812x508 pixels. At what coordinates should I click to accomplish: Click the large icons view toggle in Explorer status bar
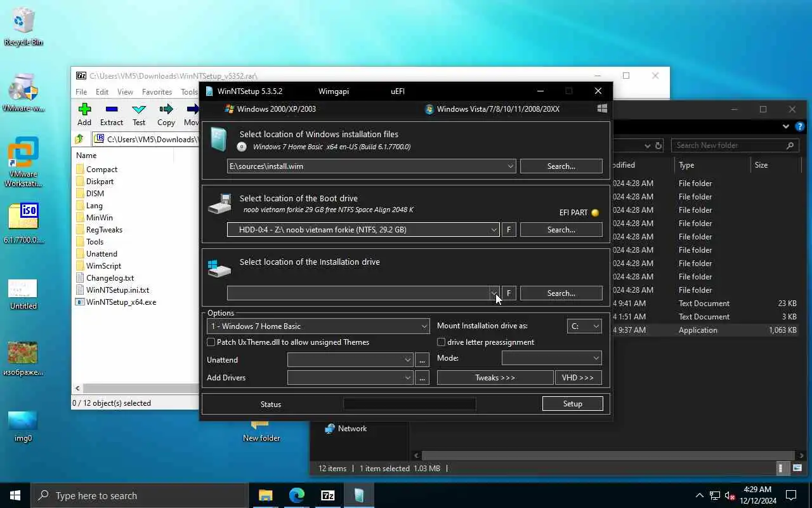point(797,469)
